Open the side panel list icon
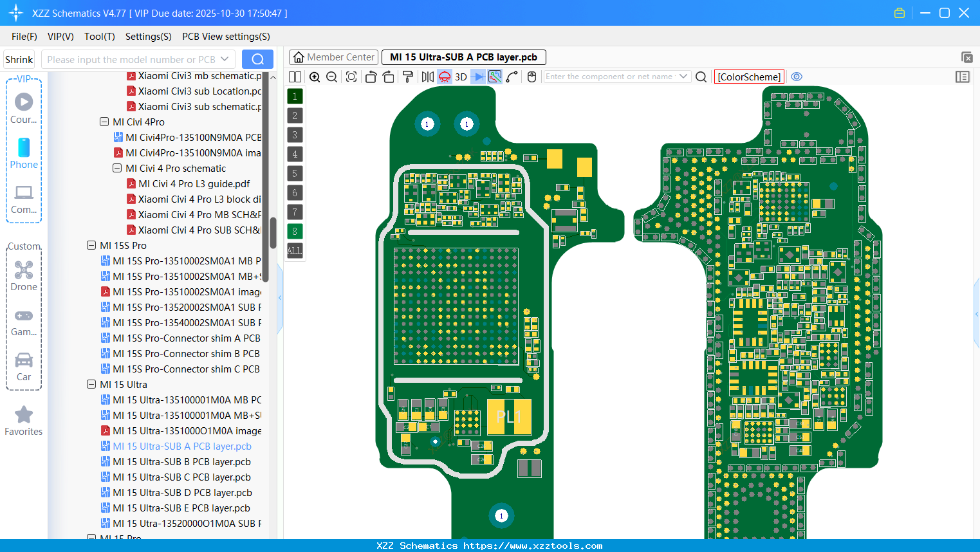This screenshot has height=552, width=980. tap(963, 77)
